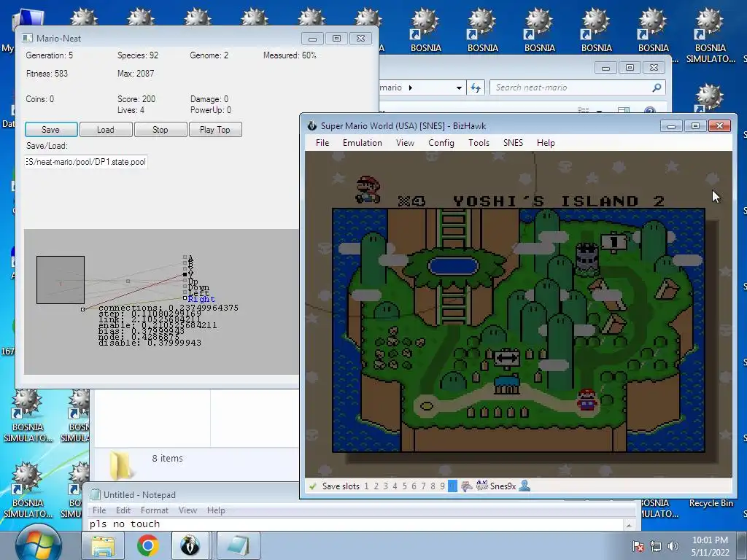Open the Emulation menu in BizHawk
Viewport: 747px width, 560px height.
(x=362, y=143)
